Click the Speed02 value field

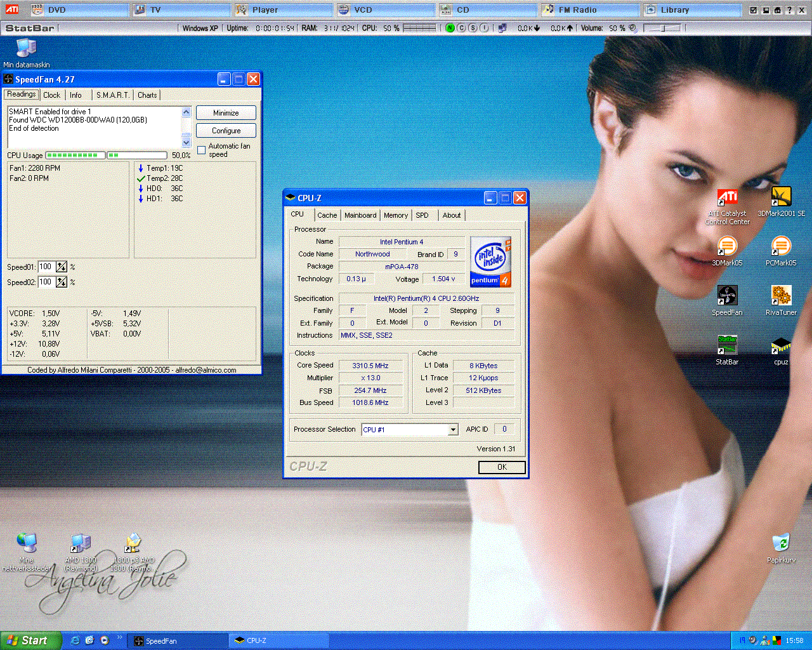[x=46, y=282]
